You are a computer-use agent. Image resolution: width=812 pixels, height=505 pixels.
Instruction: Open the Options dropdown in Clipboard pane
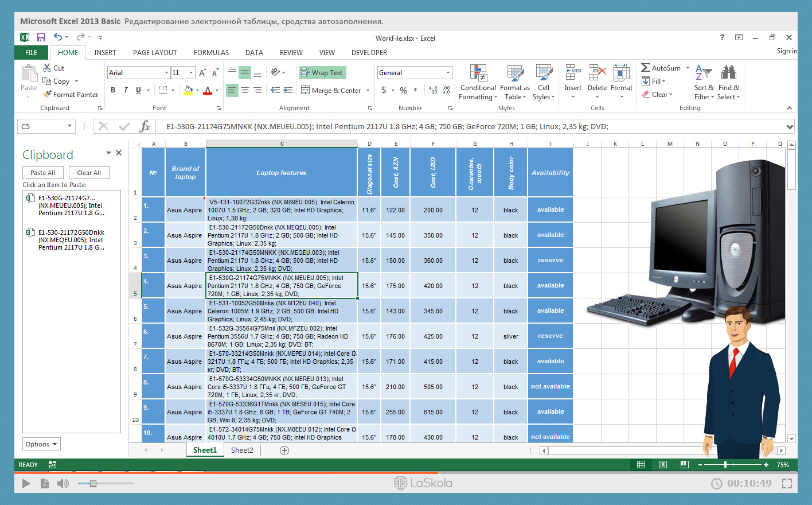point(41,444)
